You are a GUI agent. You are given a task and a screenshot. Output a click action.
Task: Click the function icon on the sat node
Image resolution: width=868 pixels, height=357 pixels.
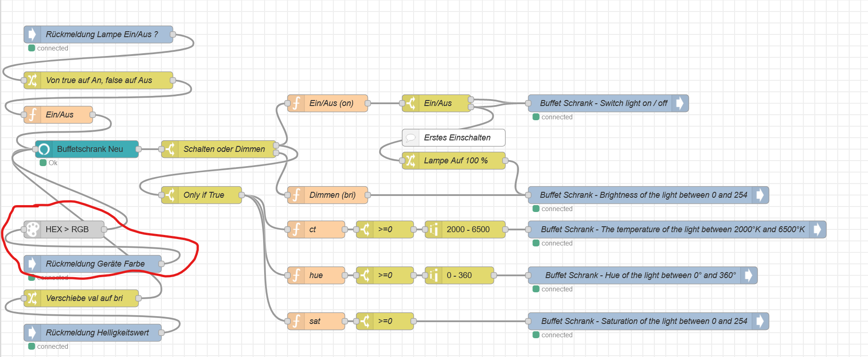[296, 321]
